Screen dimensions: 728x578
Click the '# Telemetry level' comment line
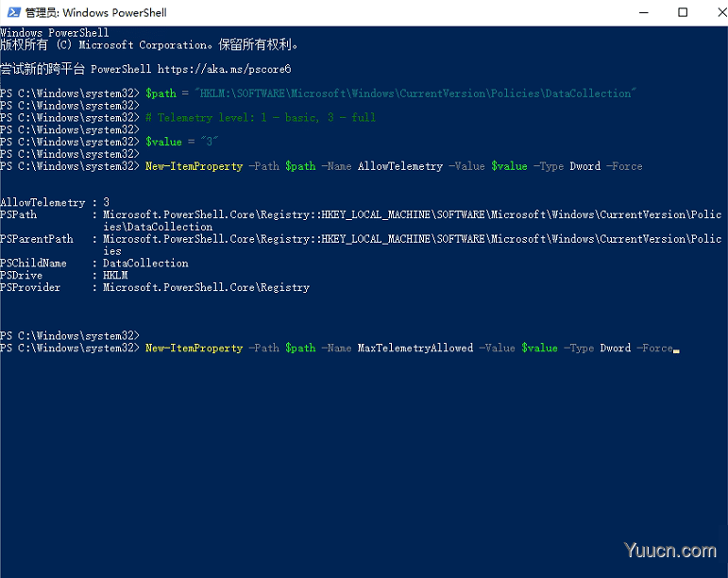pos(261,117)
